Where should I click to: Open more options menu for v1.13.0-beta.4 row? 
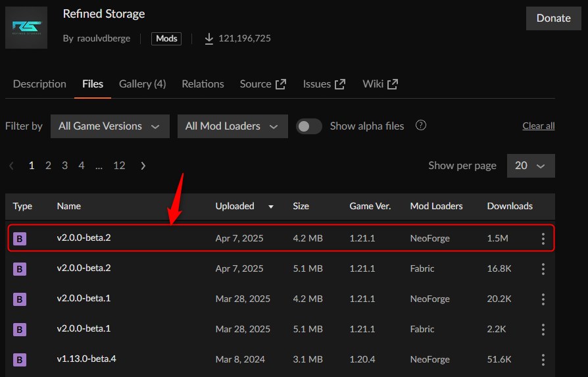pos(543,360)
